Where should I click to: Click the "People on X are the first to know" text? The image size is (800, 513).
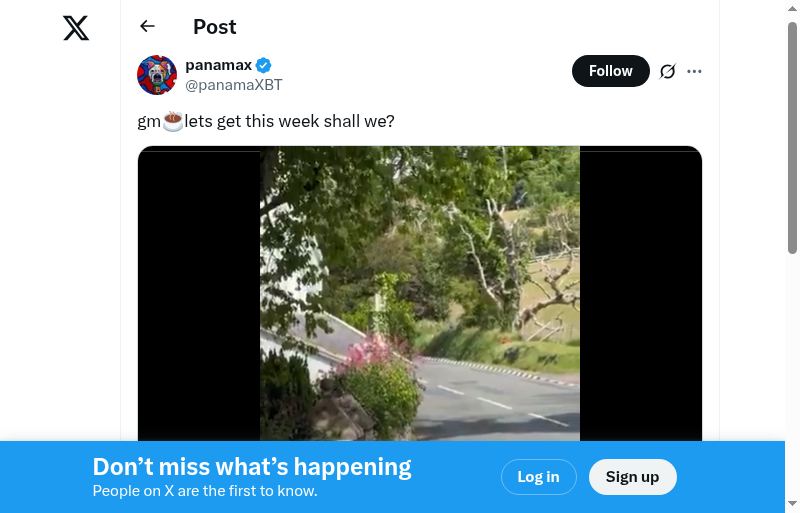(205, 491)
